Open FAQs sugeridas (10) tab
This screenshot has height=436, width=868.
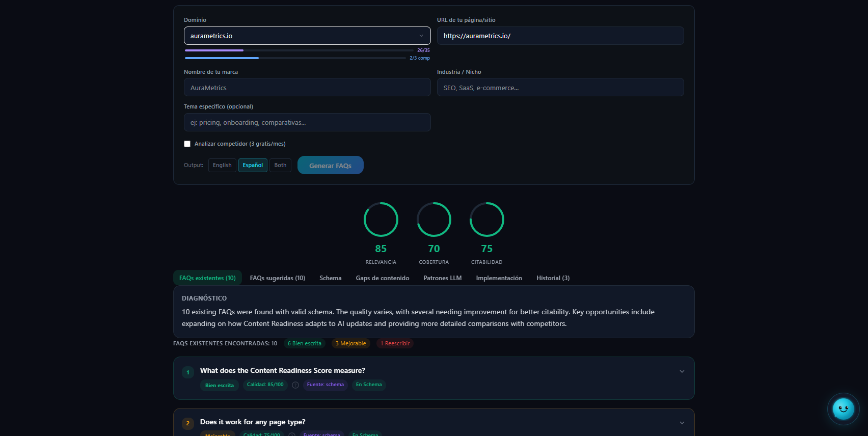pos(278,278)
